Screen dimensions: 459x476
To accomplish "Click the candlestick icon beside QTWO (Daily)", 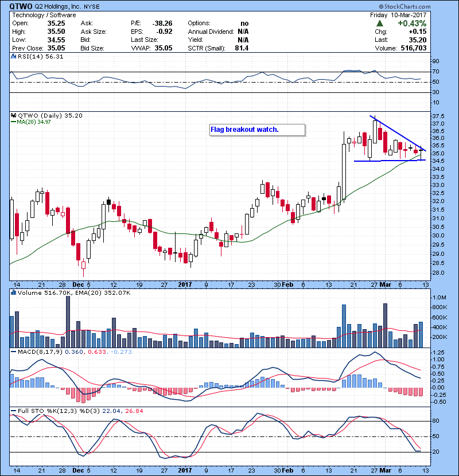I will coord(13,115).
